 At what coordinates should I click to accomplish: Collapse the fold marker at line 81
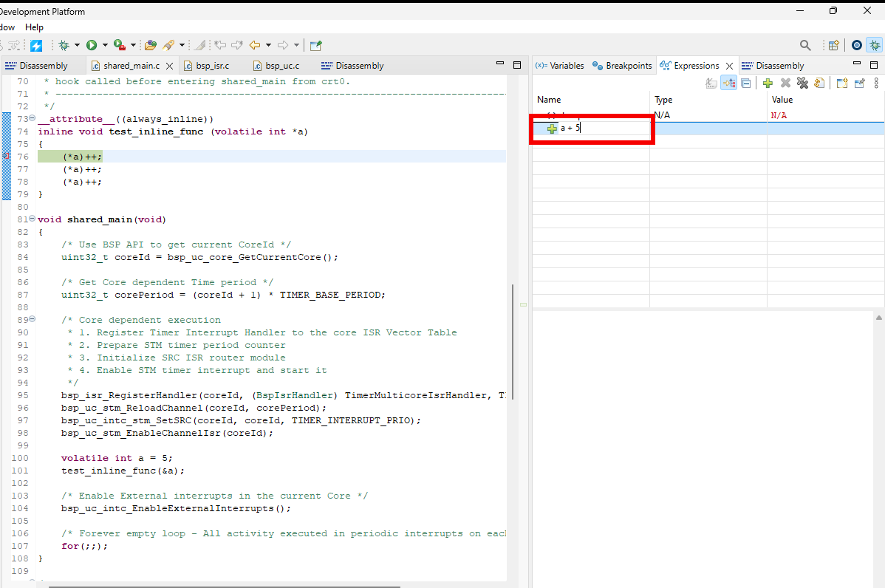coord(32,219)
